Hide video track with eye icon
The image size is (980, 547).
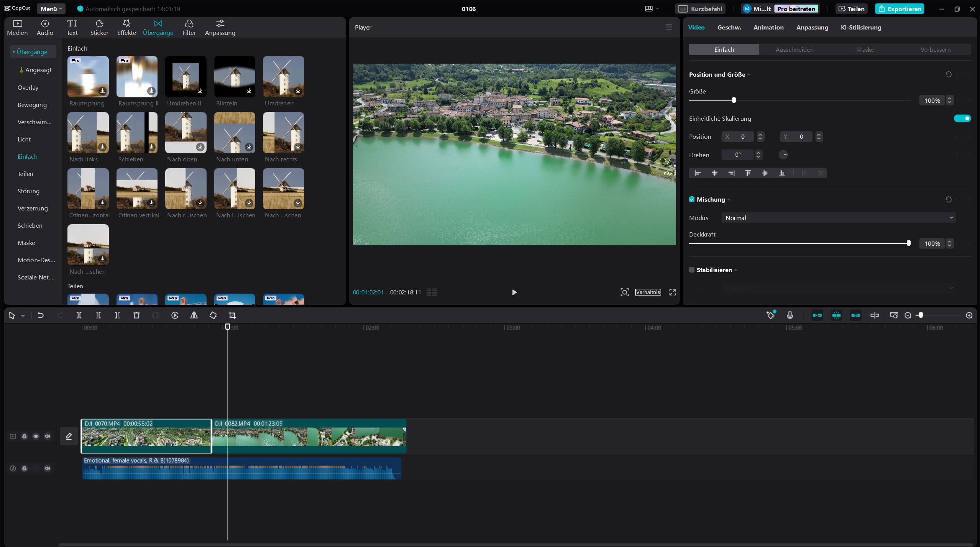tap(36, 436)
